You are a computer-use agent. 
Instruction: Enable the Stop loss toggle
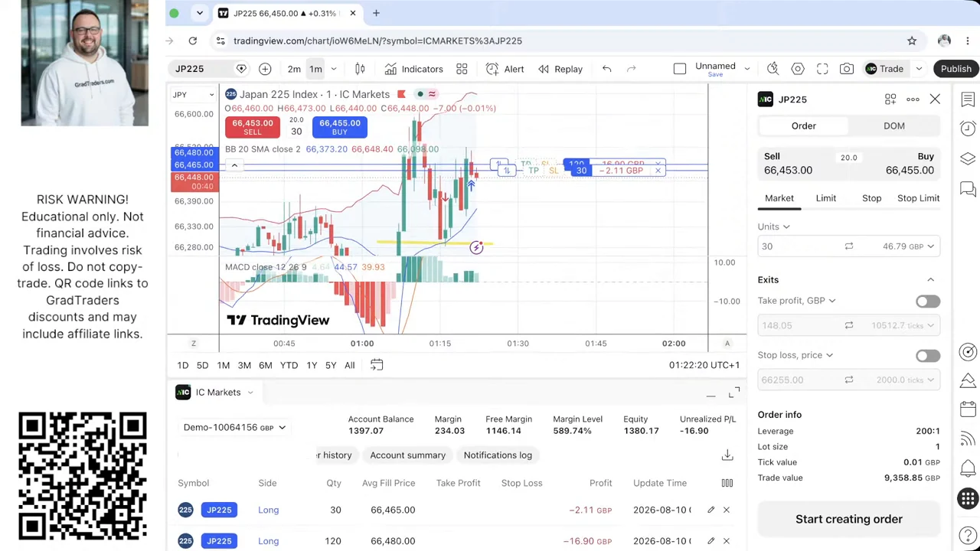[928, 355]
